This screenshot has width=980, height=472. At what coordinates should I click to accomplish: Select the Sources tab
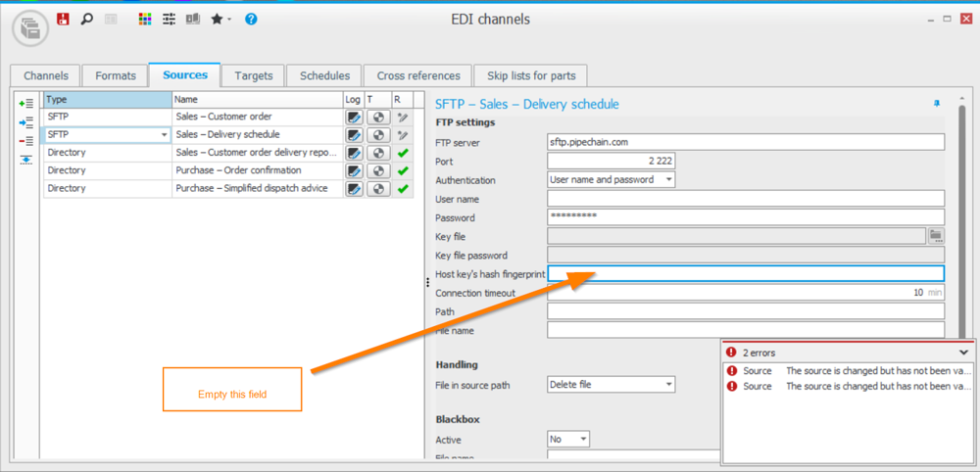pyautogui.click(x=185, y=75)
